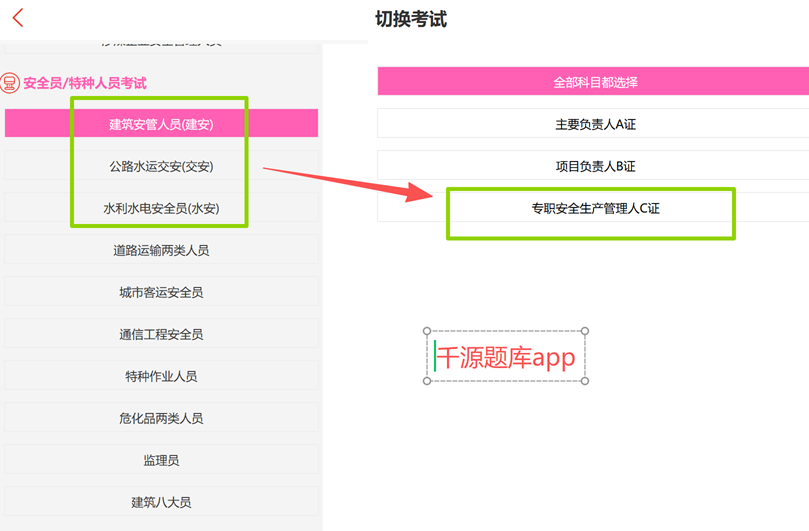Choose 公路水运交安(交安) option
The height and width of the screenshot is (531, 809).
(161, 166)
